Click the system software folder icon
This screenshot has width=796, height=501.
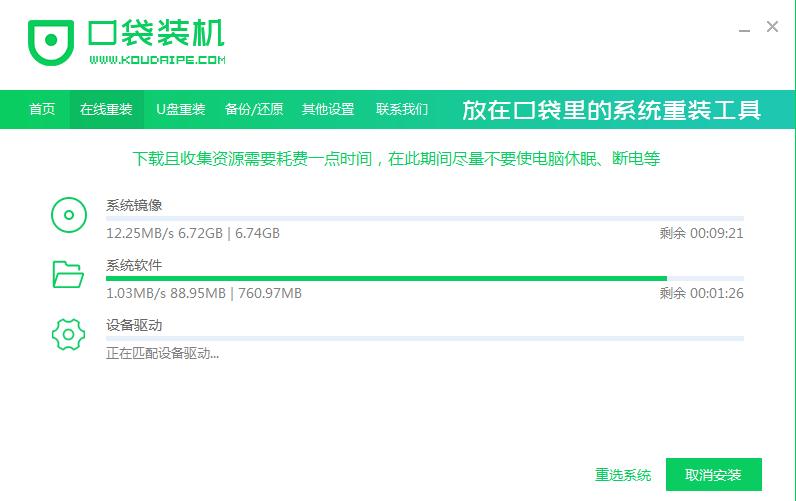click(x=68, y=275)
